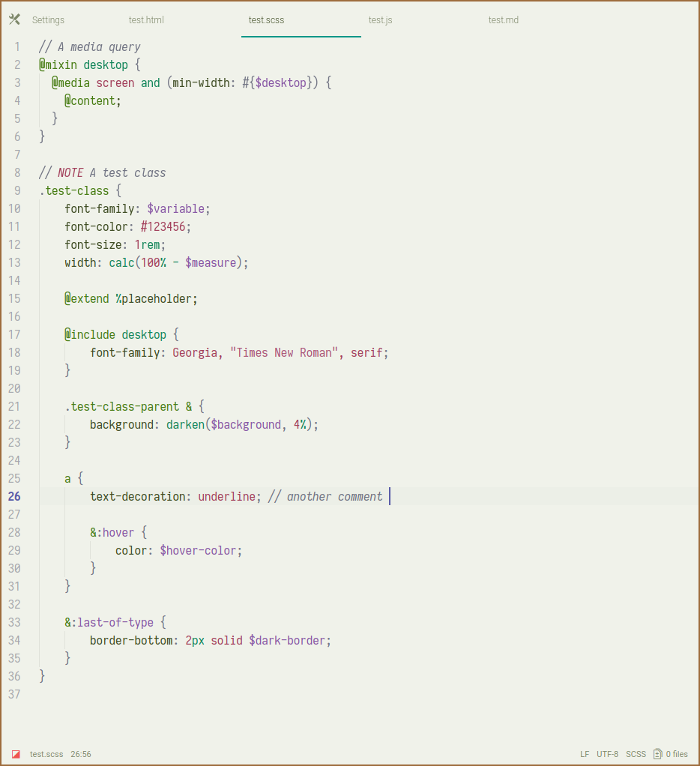
Task: Click the highlighted gutter line number 26
Action: 14,496
